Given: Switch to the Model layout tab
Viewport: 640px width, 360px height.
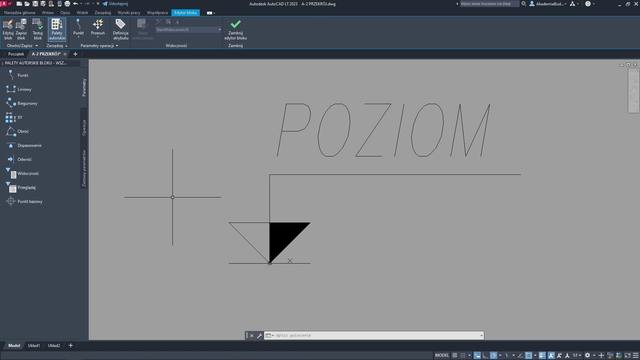Looking at the screenshot, I should [14, 346].
